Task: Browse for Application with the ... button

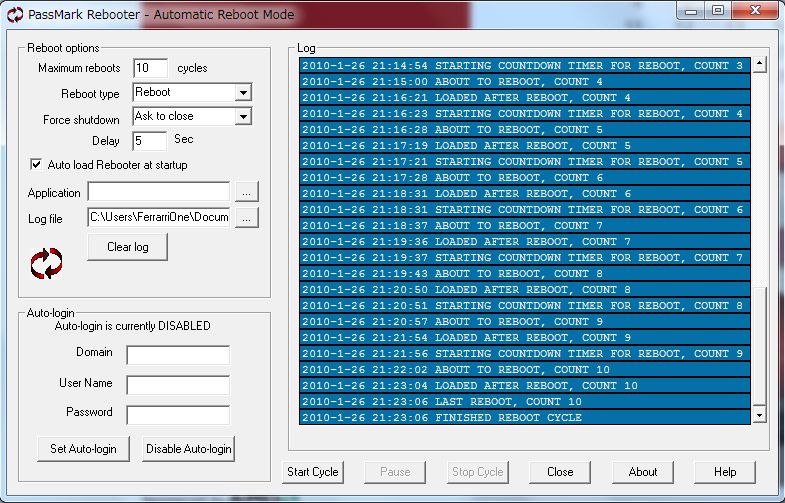Action: click(x=247, y=192)
